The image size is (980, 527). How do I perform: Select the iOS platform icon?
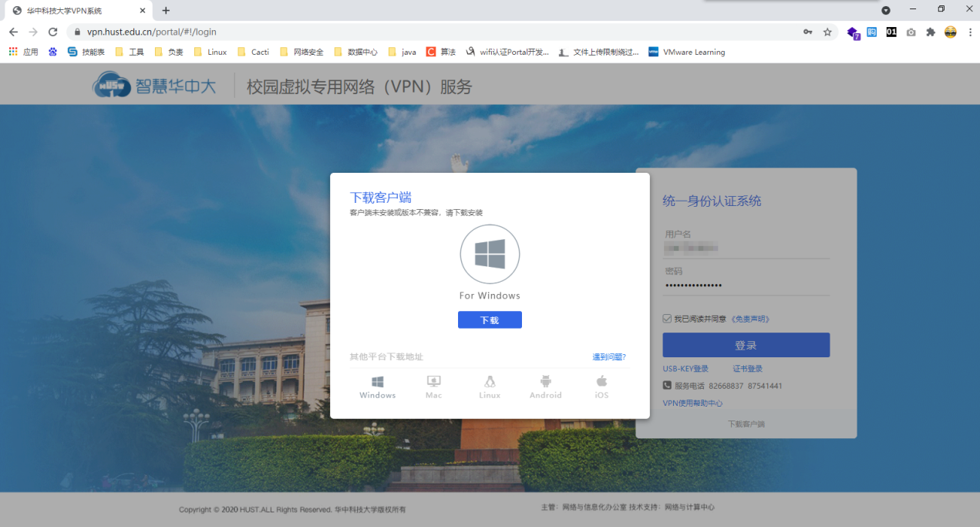click(x=601, y=387)
